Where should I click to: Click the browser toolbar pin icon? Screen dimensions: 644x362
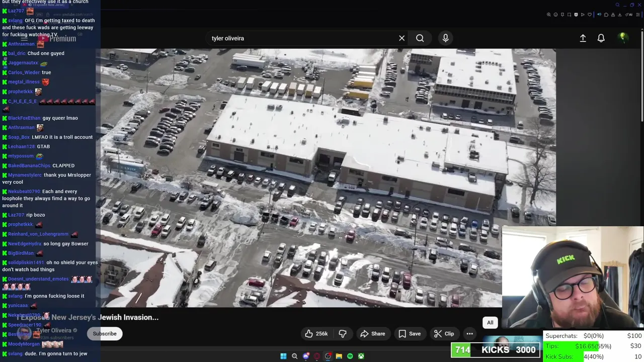[x=562, y=15]
